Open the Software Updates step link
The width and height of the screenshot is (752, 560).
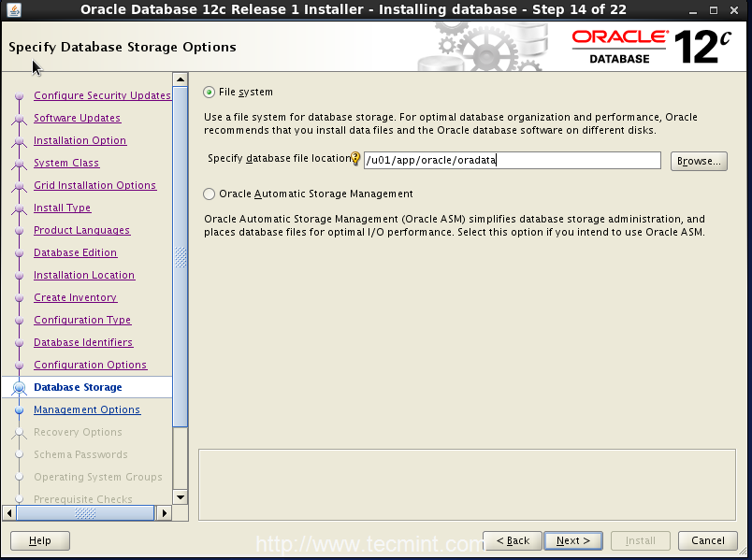pos(78,118)
